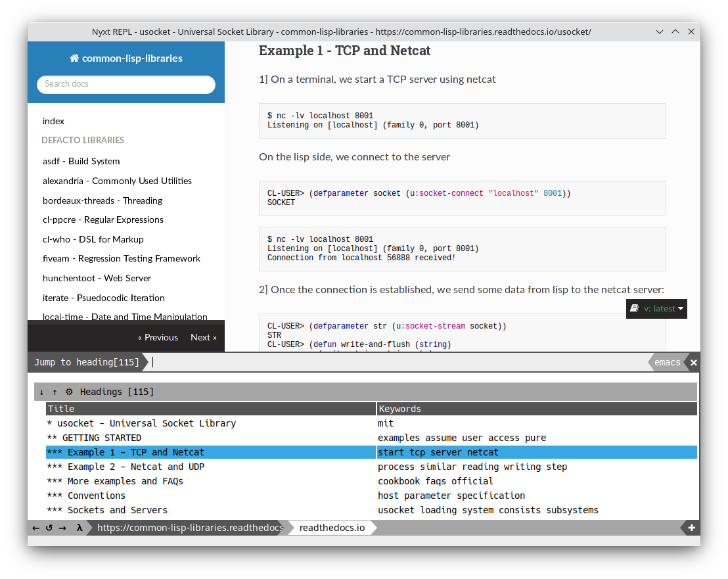728x579 pixels.
Task: Click keywords 'examples assume user access pure'
Action: [x=462, y=438]
